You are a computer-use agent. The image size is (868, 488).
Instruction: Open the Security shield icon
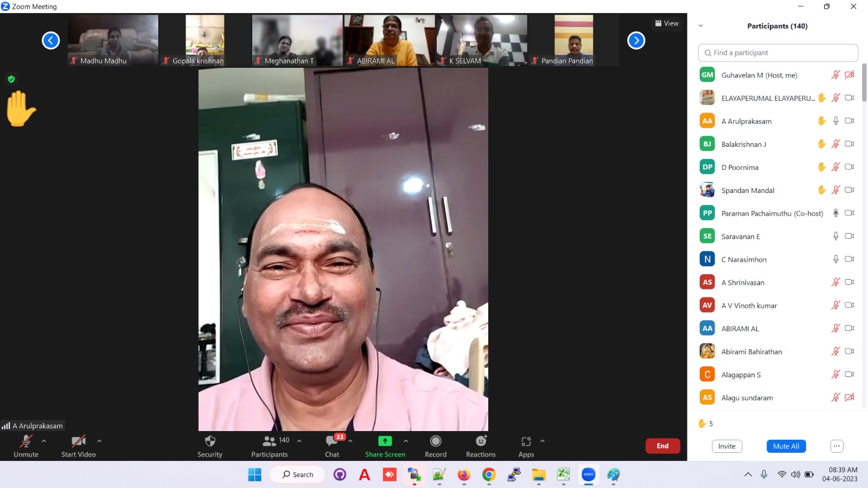click(x=210, y=441)
